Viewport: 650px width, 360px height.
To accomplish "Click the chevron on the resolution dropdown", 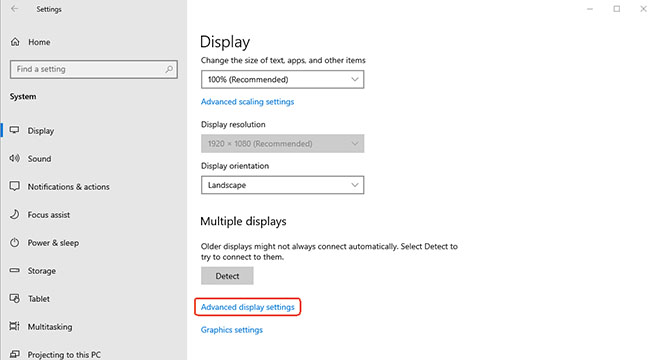I will [x=355, y=144].
